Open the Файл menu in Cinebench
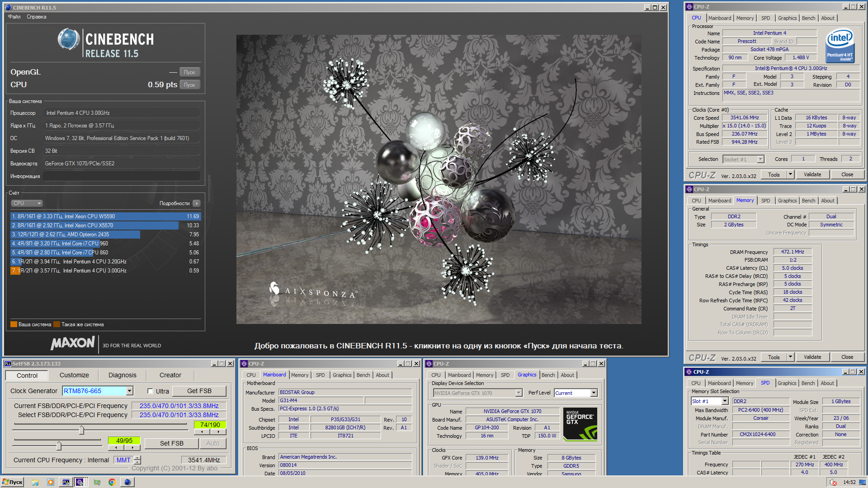The width and height of the screenshot is (868, 488). [14, 17]
